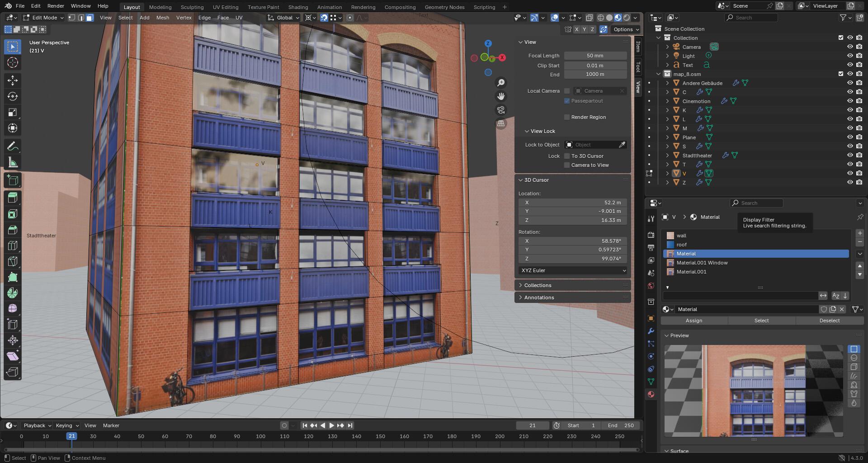Open the UV menu in viewport header
Viewport: 868px width, 463px height.
coord(239,18)
